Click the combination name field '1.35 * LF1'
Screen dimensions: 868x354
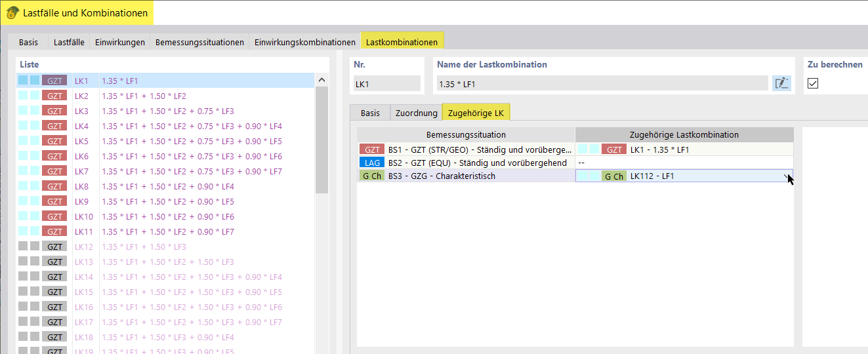pyautogui.click(x=602, y=84)
